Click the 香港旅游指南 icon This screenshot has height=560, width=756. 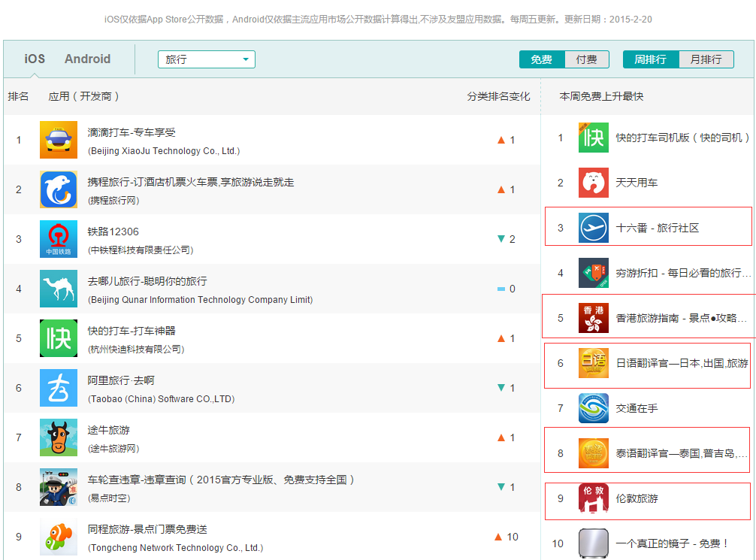coord(594,318)
